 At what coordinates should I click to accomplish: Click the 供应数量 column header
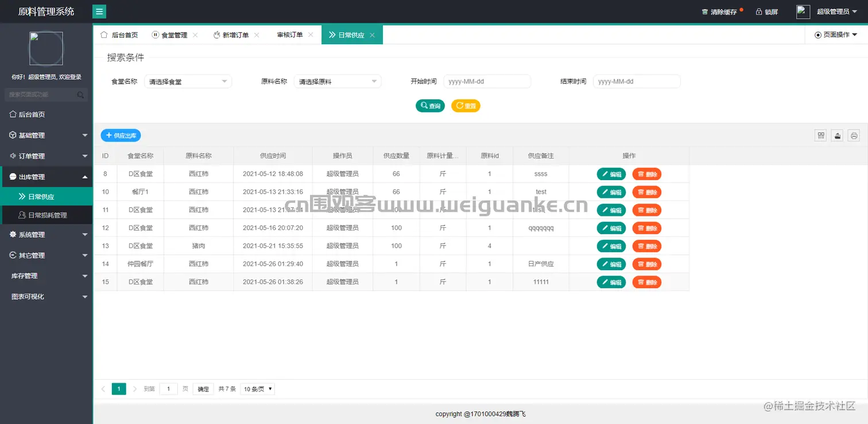[x=396, y=156]
